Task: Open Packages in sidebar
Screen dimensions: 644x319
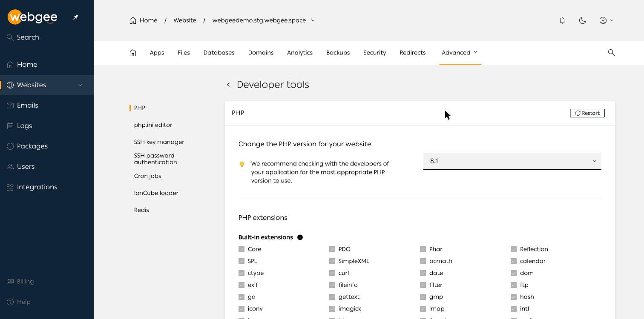Action: point(47,146)
